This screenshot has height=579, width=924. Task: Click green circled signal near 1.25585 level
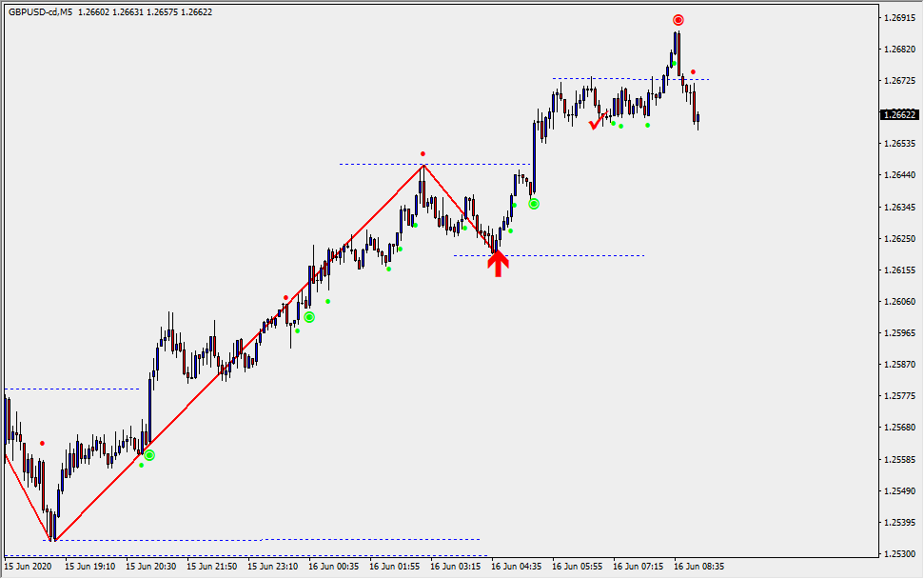click(149, 456)
